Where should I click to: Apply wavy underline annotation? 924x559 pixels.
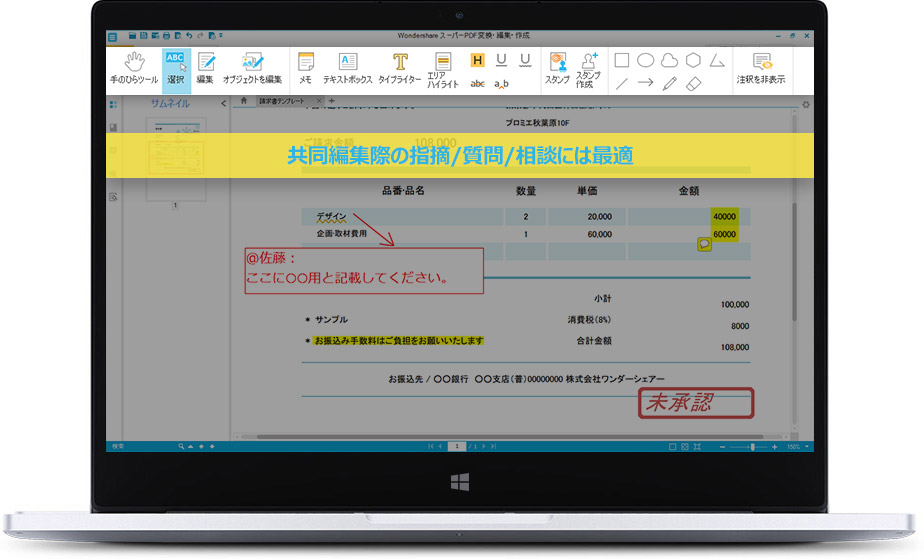tap(525, 60)
